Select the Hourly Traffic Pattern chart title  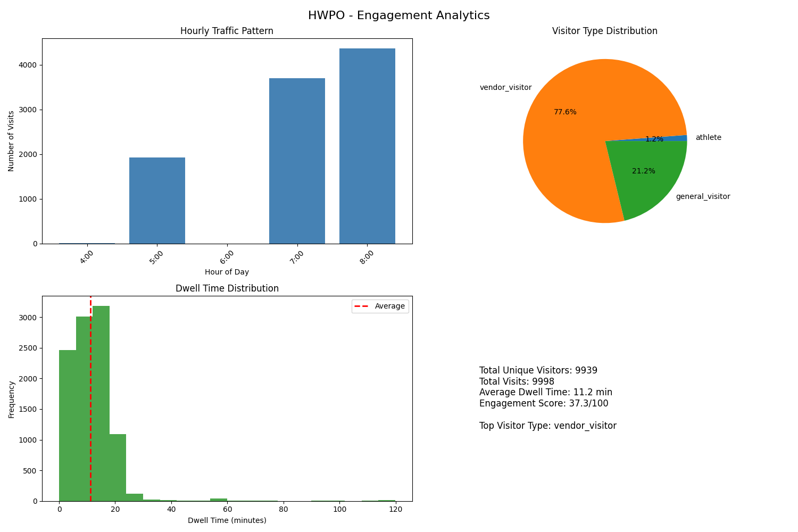[227, 31]
